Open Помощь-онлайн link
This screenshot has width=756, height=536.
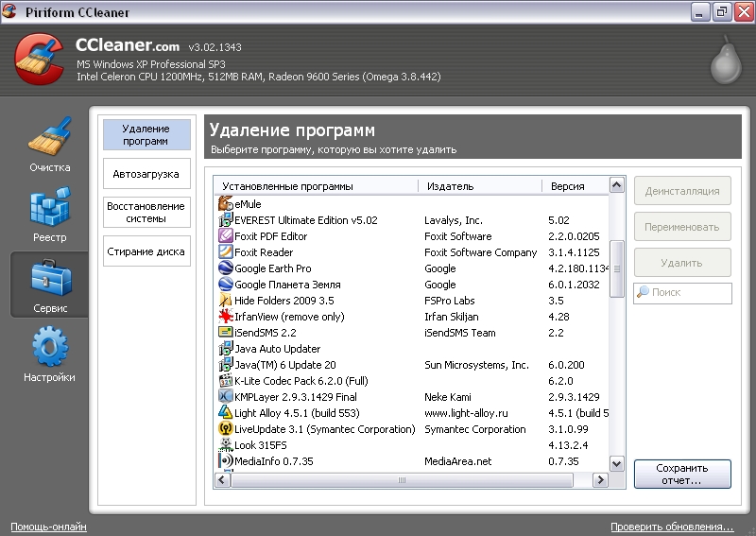[x=49, y=527]
